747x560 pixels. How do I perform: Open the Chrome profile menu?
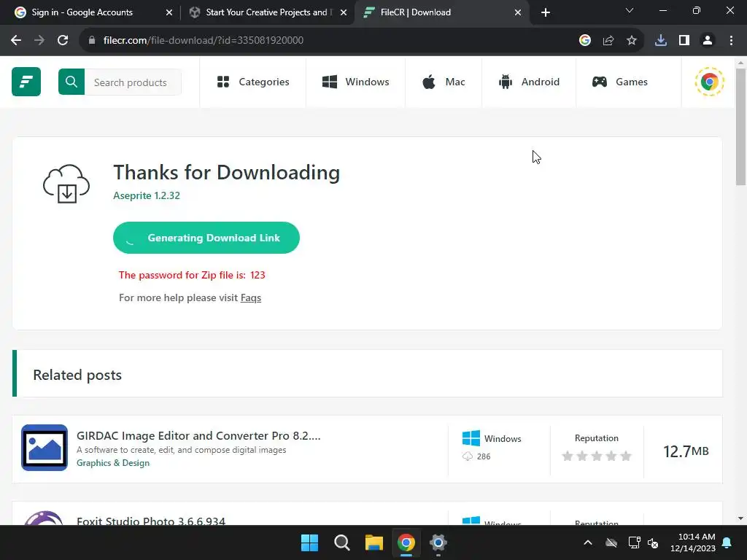coord(708,40)
